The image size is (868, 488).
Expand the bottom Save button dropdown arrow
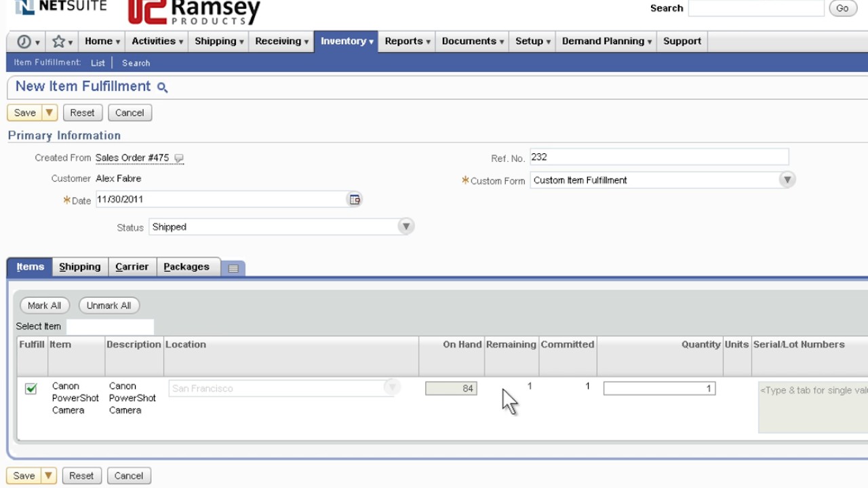pos(49,476)
